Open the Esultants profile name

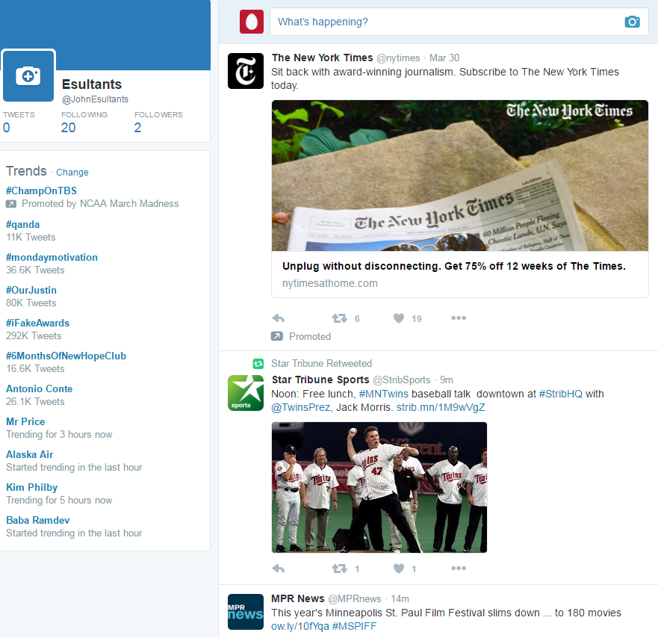92,84
